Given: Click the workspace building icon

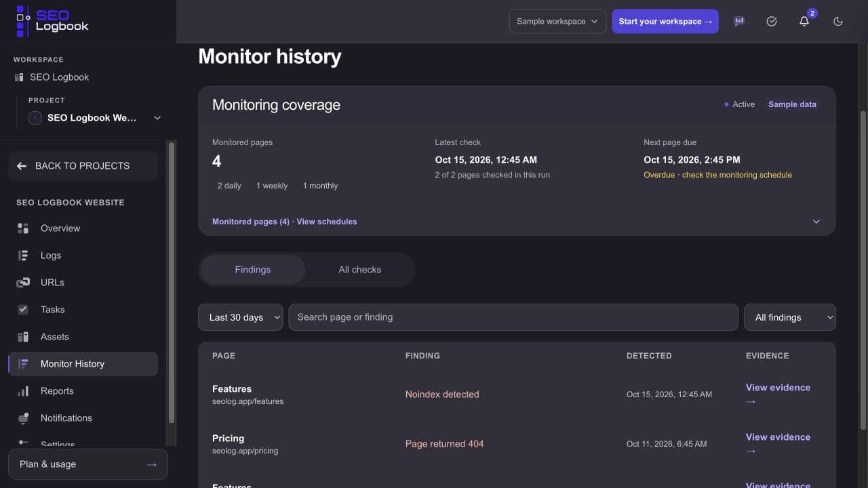Looking at the screenshot, I should [19, 77].
